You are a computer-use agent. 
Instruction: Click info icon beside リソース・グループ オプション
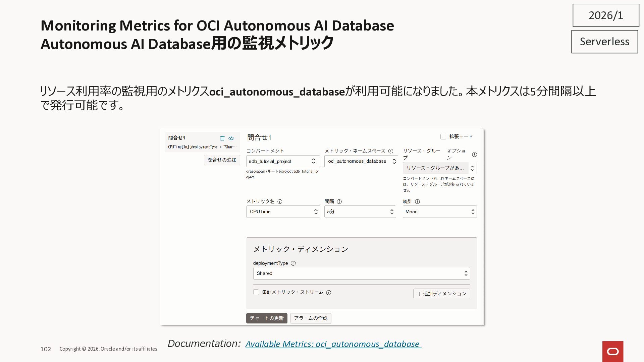[x=474, y=155]
